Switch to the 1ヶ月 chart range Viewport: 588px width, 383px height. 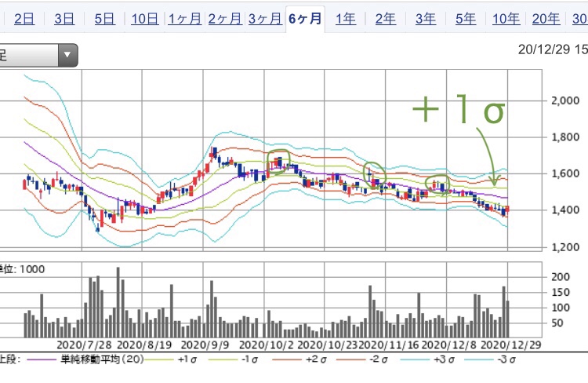point(185,18)
